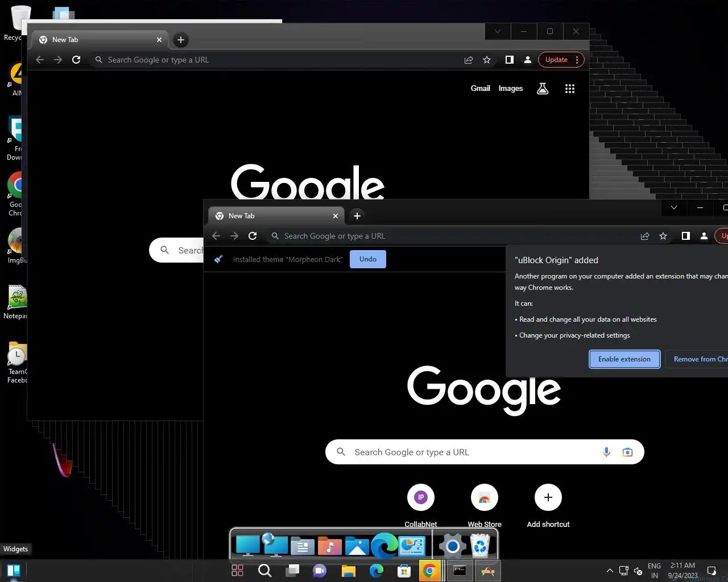728x582 pixels.
Task: Click the Enable extension button
Action: click(x=624, y=359)
